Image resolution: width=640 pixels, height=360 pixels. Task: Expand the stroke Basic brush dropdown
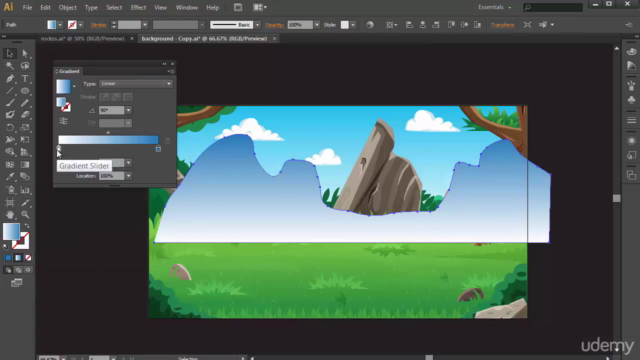(x=257, y=25)
